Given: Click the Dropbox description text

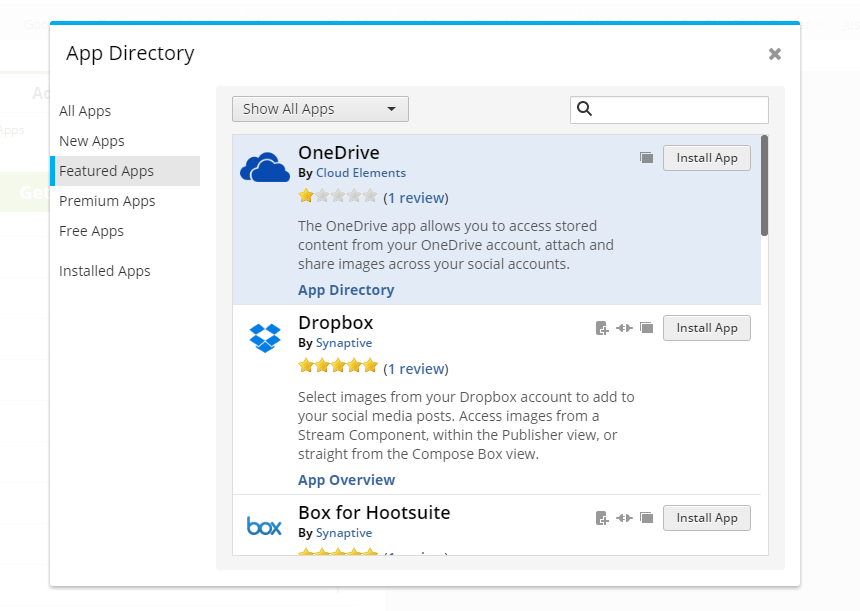Looking at the screenshot, I should coord(466,426).
